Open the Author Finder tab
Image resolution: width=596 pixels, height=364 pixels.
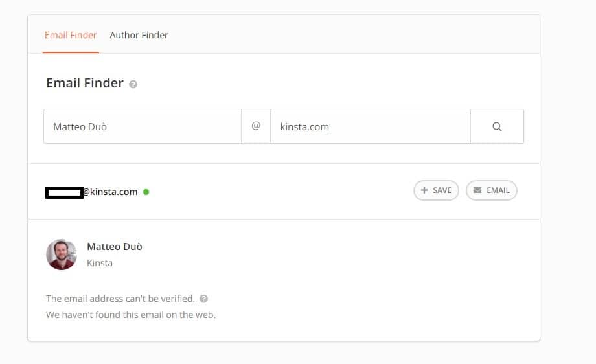(x=139, y=35)
